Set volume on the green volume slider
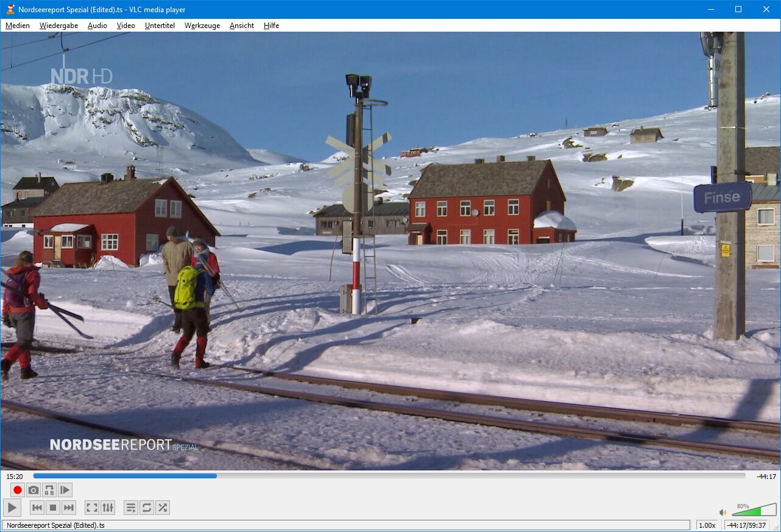 point(754,511)
